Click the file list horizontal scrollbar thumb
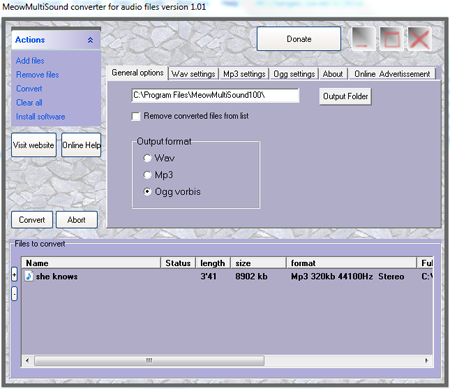The image size is (450, 389). 149,360
